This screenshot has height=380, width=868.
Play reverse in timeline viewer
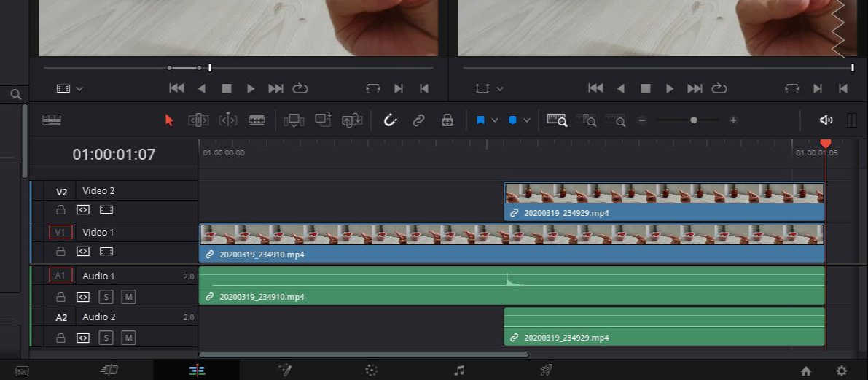pyautogui.click(x=620, y=89)
